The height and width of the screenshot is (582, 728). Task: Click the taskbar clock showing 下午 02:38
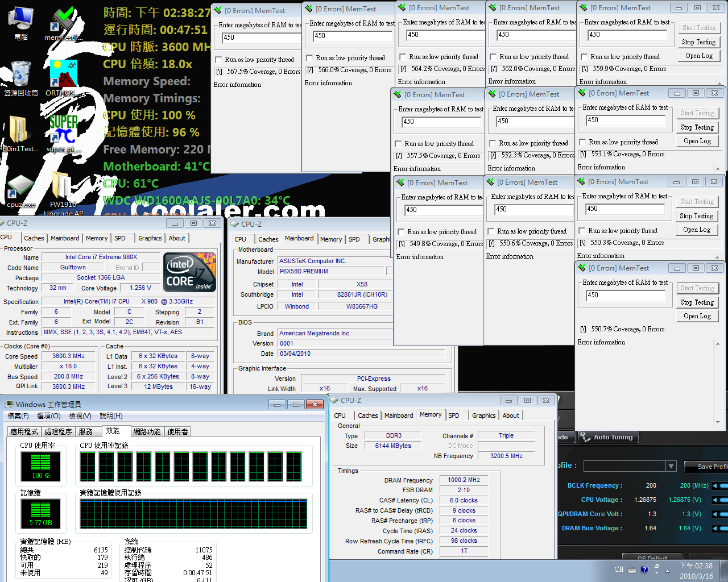tap(697, 571)
